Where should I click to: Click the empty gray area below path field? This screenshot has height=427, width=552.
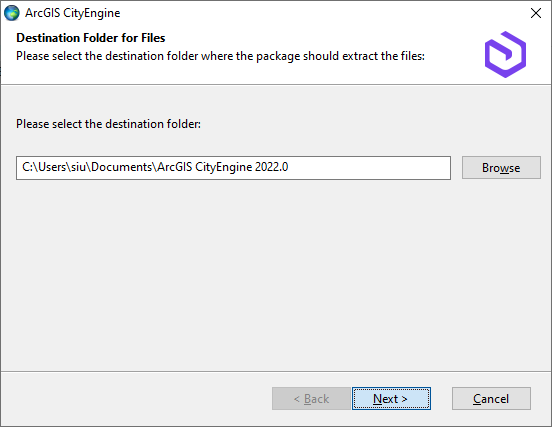[x=276, y=275]
